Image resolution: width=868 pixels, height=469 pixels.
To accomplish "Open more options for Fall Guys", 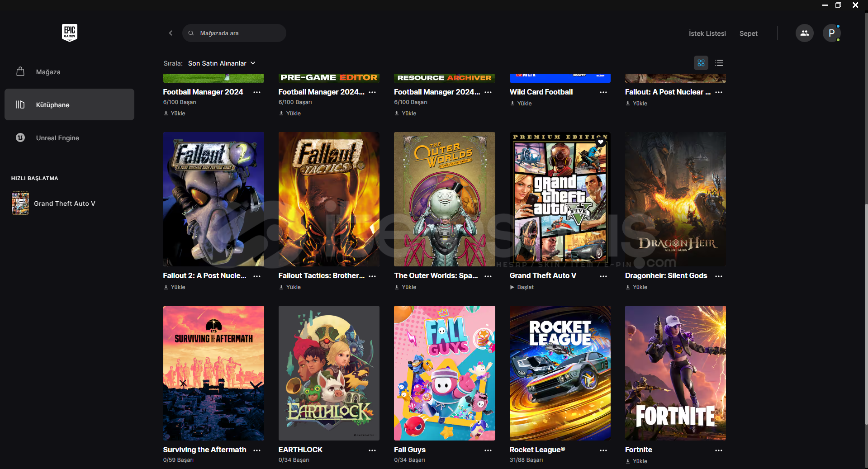I will (x=488, y=450).
